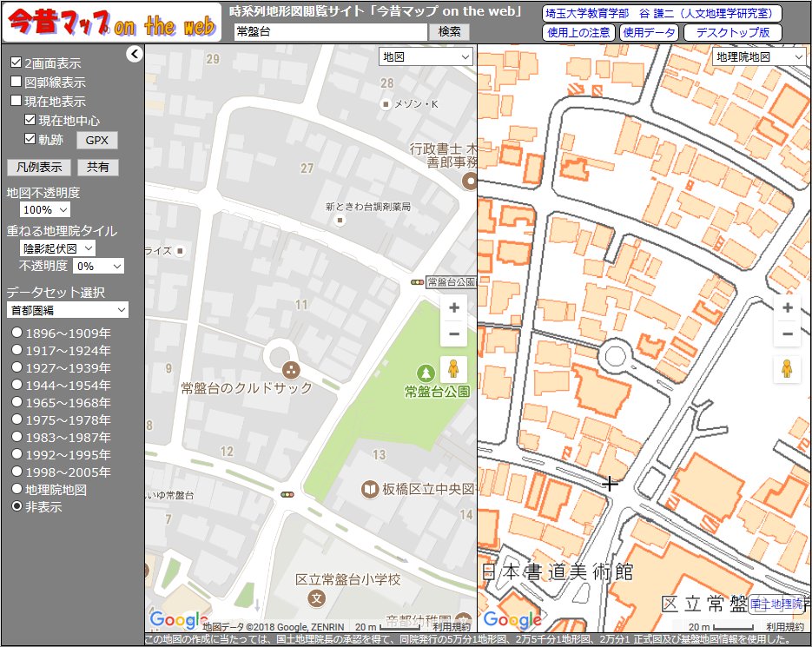Select the 1992～1995年 map period
Viewport: 812px width, 647px height.
click(x=17, y=454)
